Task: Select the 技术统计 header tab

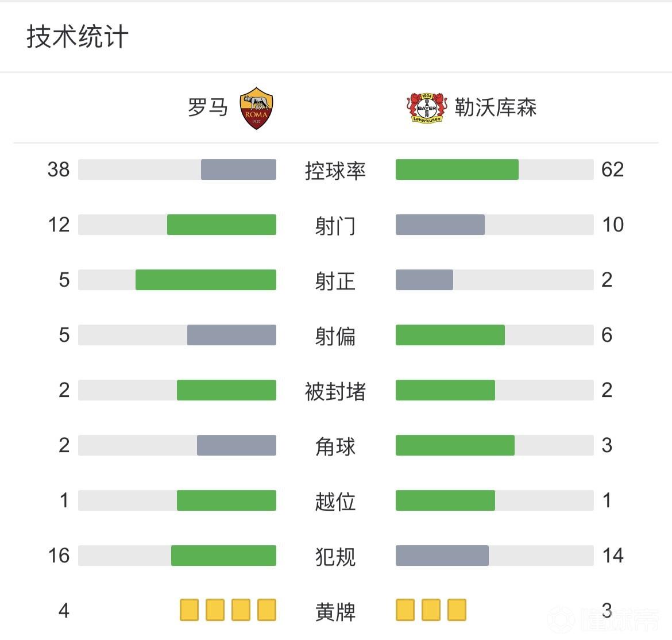Action: click(78, 37)
